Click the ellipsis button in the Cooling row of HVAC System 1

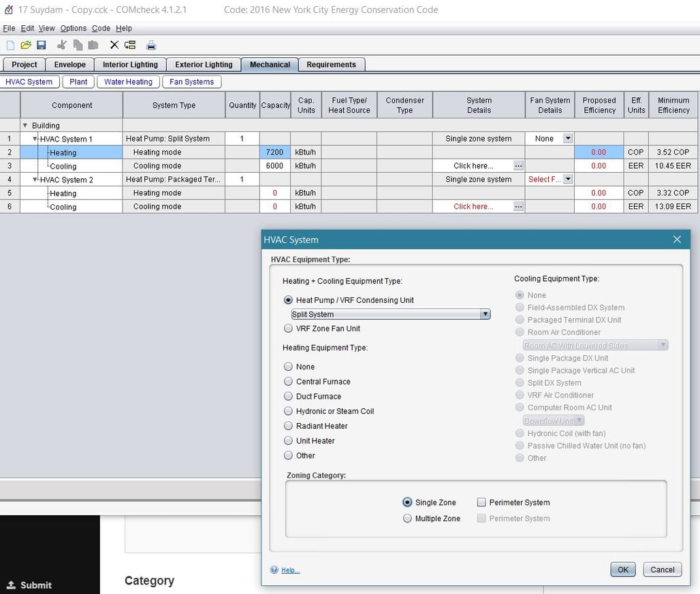point(518,166)
